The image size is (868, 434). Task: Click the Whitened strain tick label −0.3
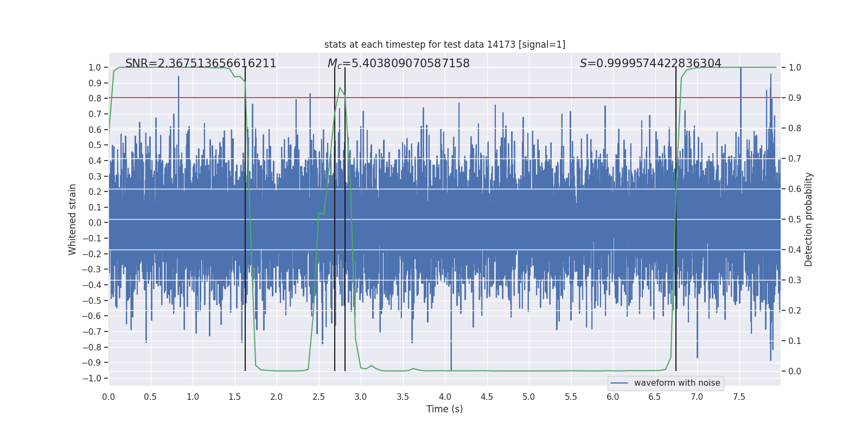(x=92, y=270)
